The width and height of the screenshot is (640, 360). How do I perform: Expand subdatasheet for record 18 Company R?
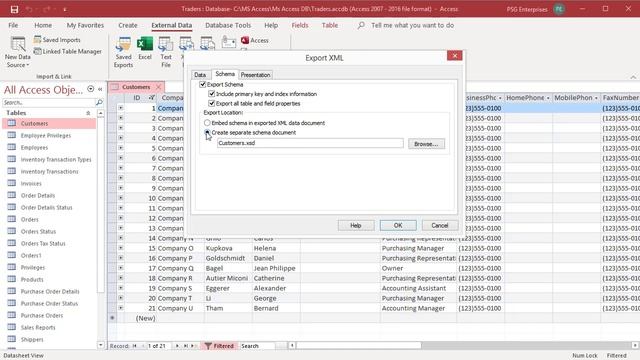click(120, 278)
